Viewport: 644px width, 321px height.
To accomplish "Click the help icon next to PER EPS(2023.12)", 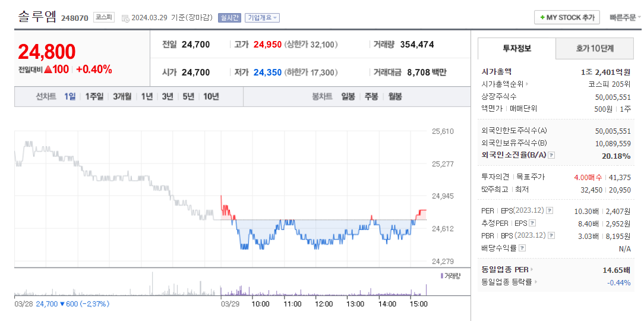I will (x=550, y=210).
